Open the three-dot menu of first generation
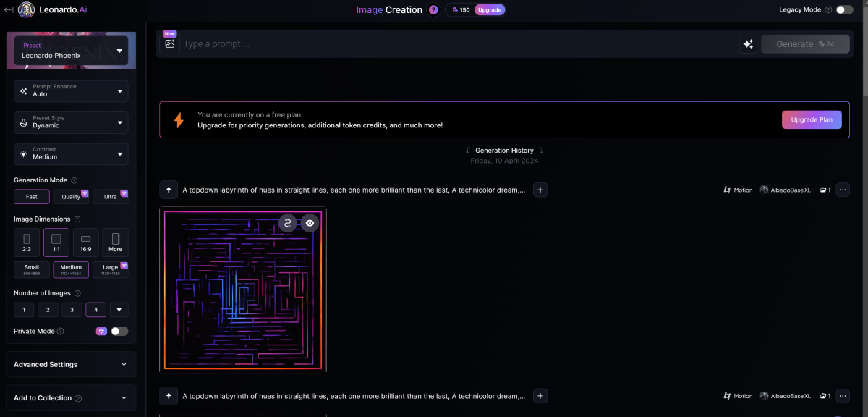The width and height of the screenshot is (868, 417). click(x=843, y=190)
